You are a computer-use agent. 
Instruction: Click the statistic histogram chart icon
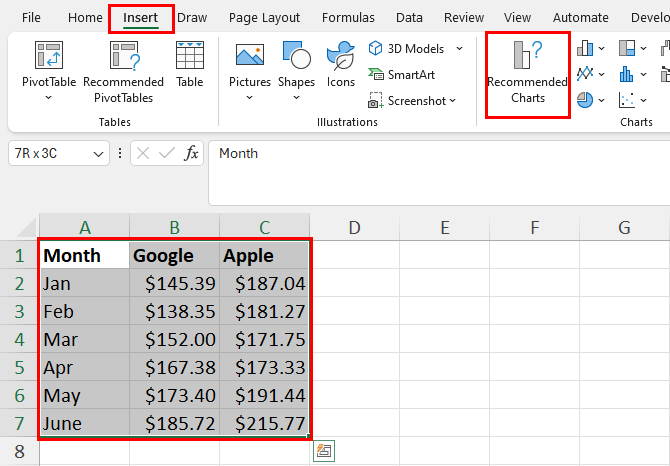click(626, 74)
